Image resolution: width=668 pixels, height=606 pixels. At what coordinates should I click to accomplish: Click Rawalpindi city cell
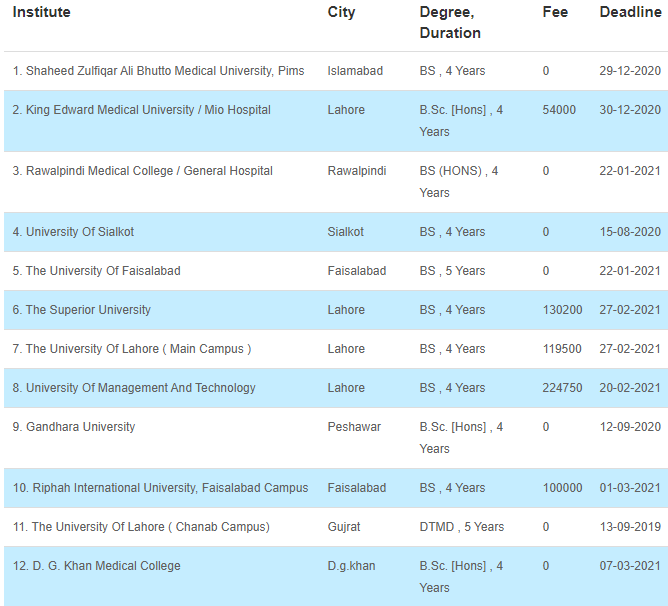point(357,171)
